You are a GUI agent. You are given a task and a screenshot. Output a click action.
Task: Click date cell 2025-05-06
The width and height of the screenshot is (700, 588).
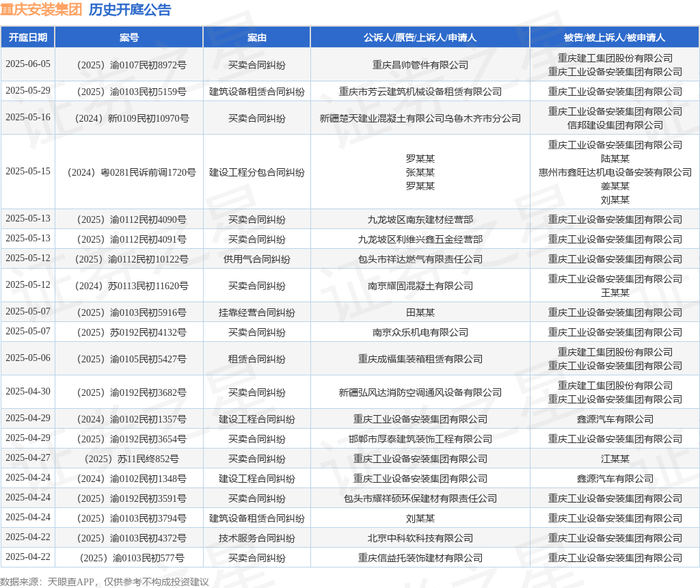[27, 358]
